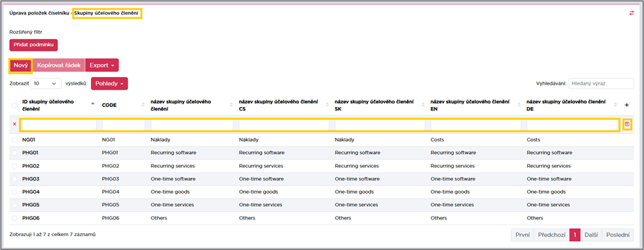The image size is (644, 250).
Task: Click new row název DE input field
Action: 572,124
